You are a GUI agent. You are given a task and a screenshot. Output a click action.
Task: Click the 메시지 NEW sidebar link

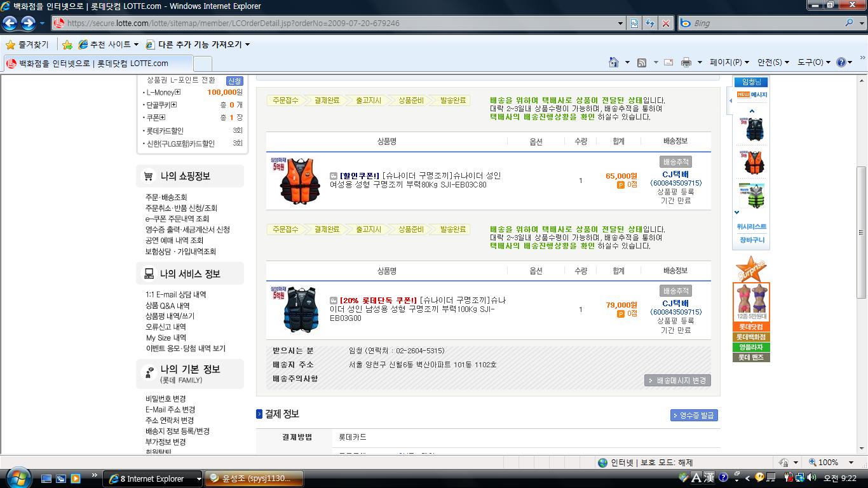(x=752, y=95)
